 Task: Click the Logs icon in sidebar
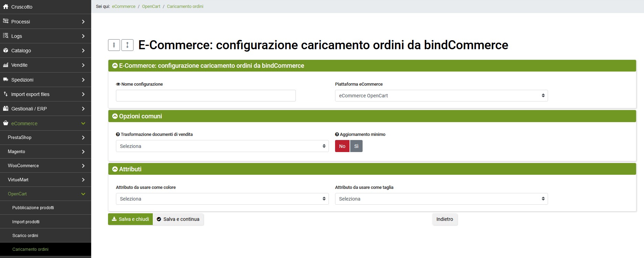pos(6,36)
